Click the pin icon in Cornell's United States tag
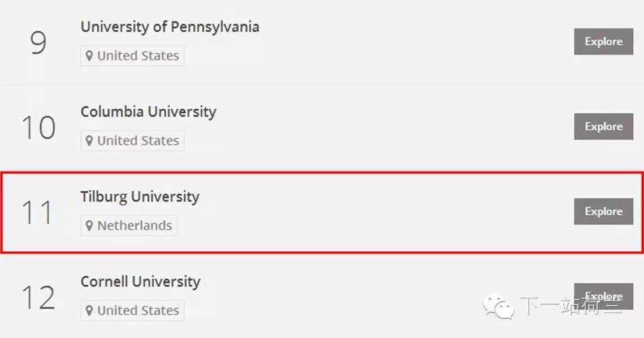Image resolution: width=644 pixels, height=338 pixels. click(x=89, y=311)
